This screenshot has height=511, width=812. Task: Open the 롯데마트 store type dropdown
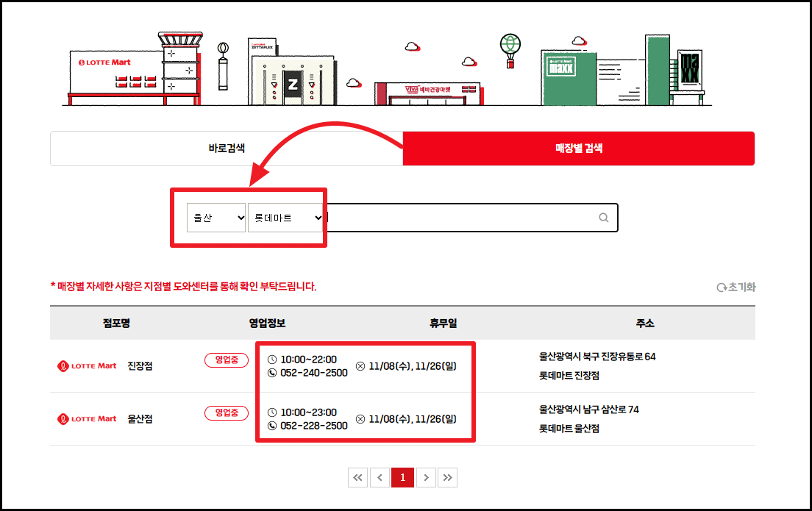(x=286, y=217)
